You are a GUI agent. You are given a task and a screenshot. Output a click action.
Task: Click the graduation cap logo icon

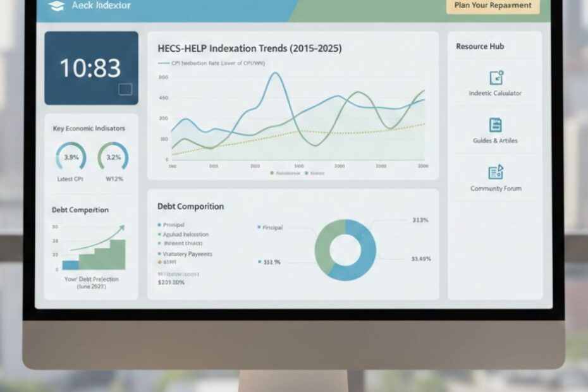tap(56, 5)
